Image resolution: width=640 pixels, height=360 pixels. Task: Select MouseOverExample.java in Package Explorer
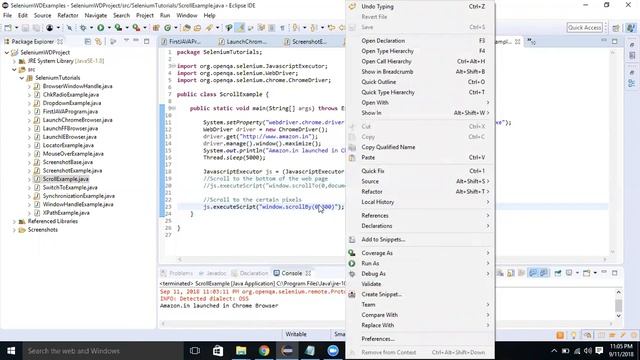click(x=73, y=154)
